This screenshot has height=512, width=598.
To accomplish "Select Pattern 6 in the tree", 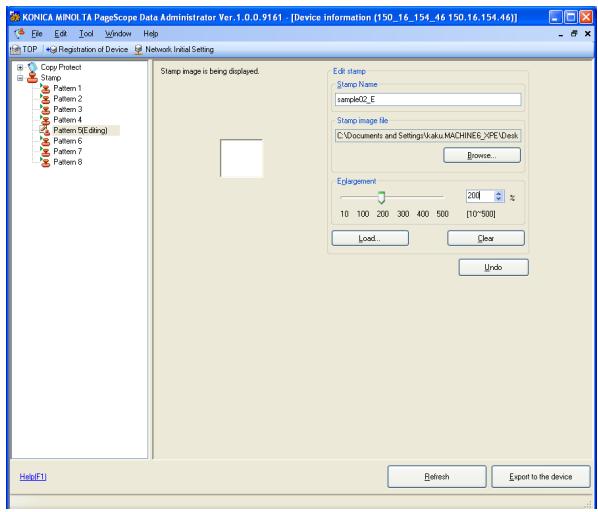I will tap(68, 141).
